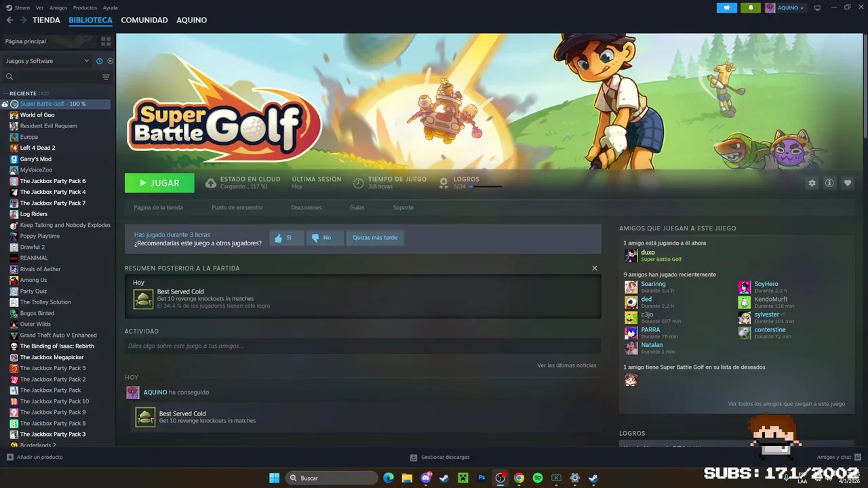Select the BIBLIOTECA tab
This screenshot has width=868, height=488.
(x=90, y=20)
